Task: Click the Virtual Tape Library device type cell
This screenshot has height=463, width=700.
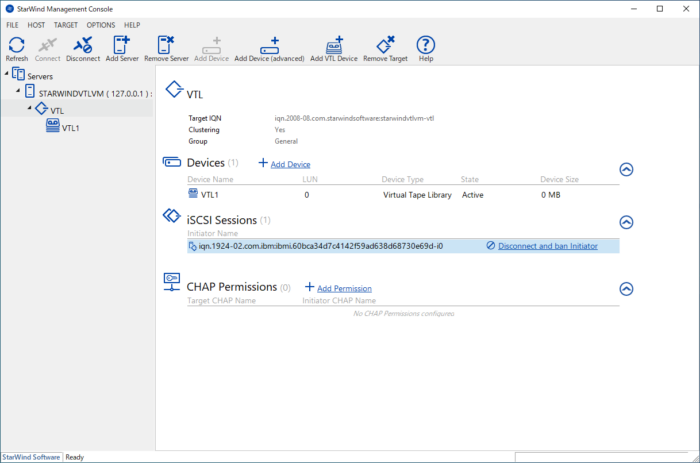Action: [x=417, y=195]
